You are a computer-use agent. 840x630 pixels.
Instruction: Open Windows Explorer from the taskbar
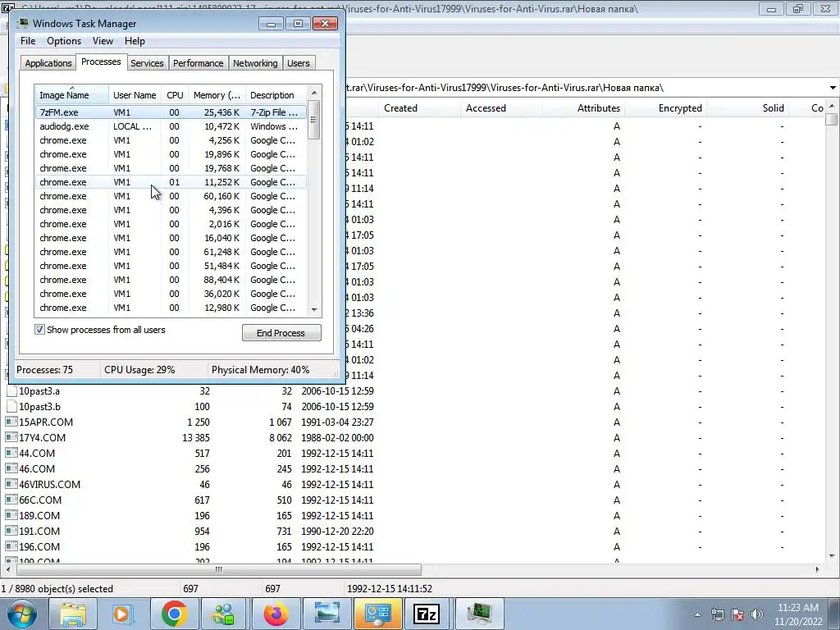[73, 614]
